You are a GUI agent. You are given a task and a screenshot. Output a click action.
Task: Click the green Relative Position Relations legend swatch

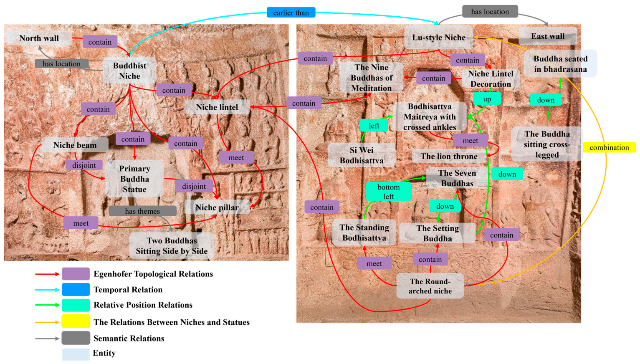[76, 305]
